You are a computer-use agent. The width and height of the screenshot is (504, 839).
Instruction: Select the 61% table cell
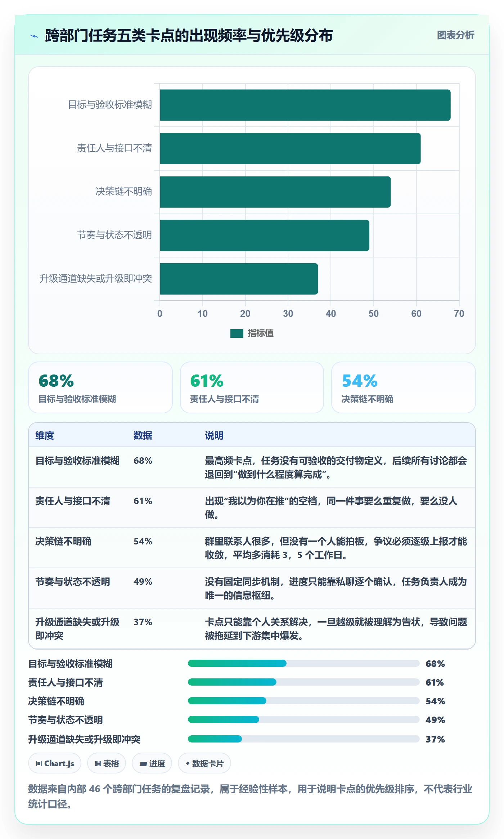pyautogui.click(x=143, y=501)
